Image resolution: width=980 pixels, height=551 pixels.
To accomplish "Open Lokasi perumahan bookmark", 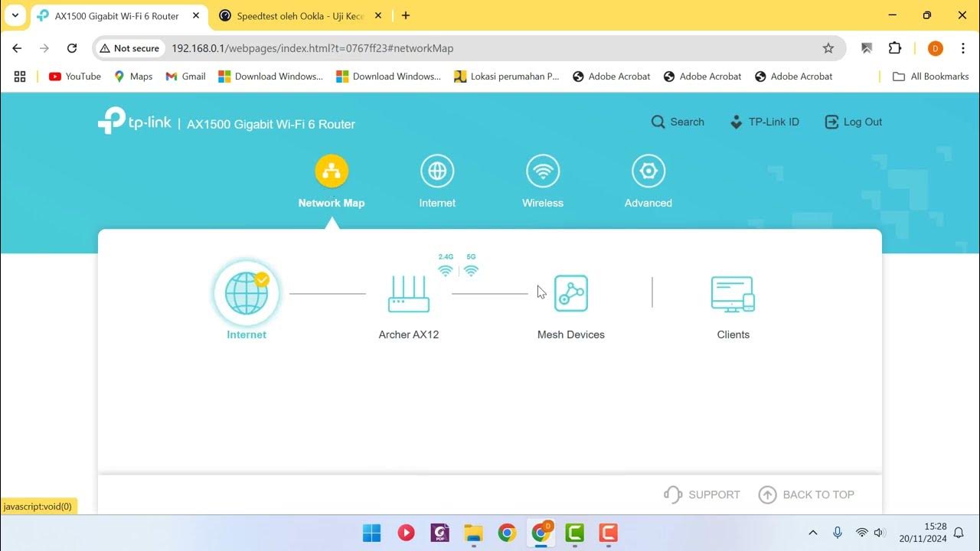I will (x=507, y=77).
